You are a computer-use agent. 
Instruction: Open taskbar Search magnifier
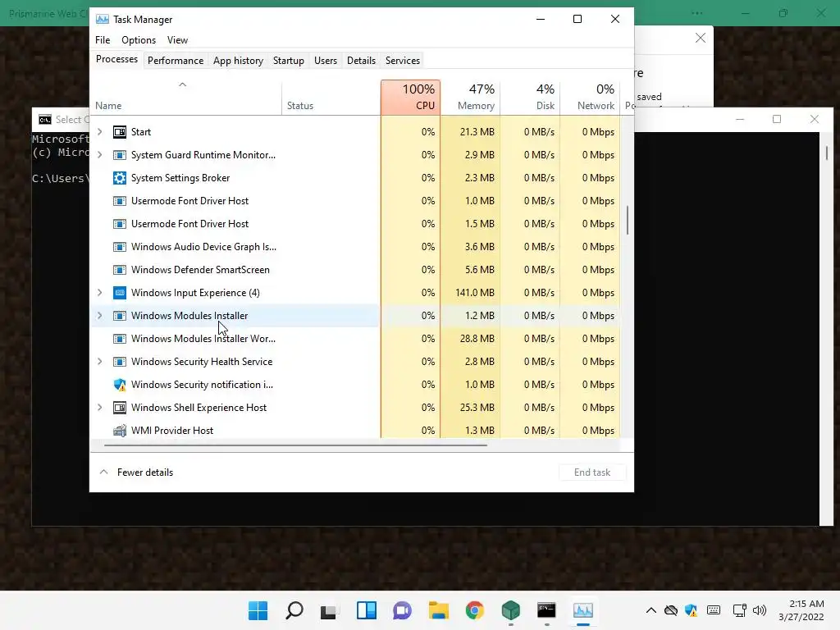(x=294, y=610)
